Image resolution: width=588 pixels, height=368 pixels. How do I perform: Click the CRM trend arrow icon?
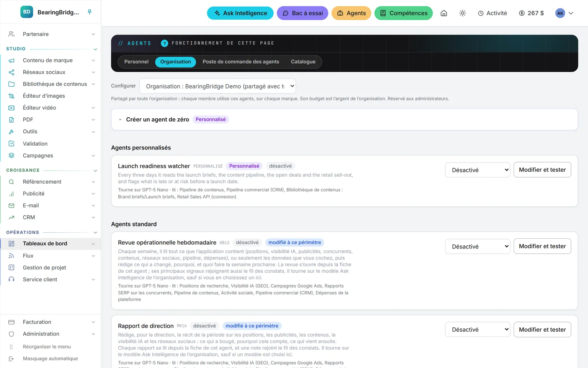(x=11, y=217)
